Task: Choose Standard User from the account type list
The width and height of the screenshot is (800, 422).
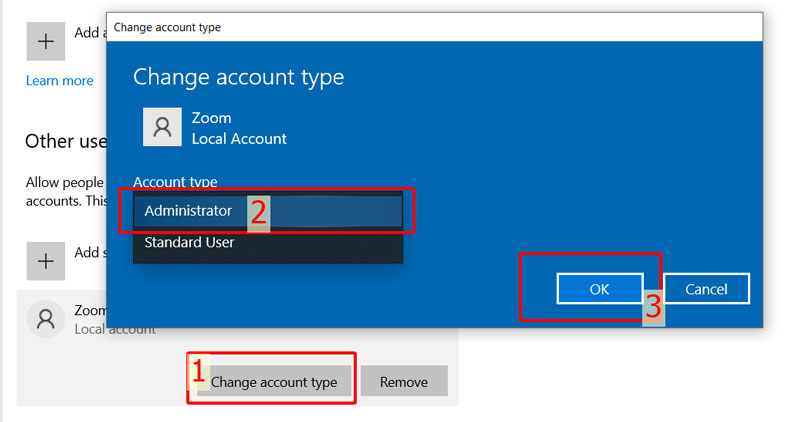Action: click(x=190, y=242)
